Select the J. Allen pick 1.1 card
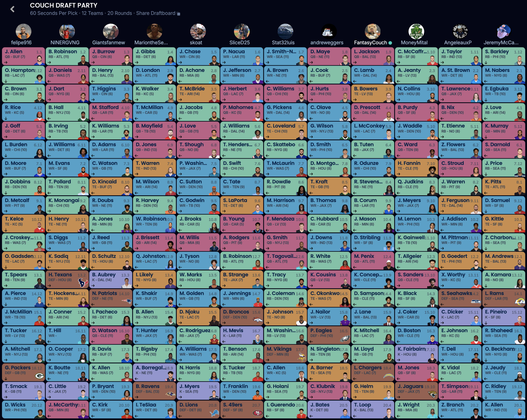This screenshot has height=420, width=527. pyautogui.click(x=23, y=56)
